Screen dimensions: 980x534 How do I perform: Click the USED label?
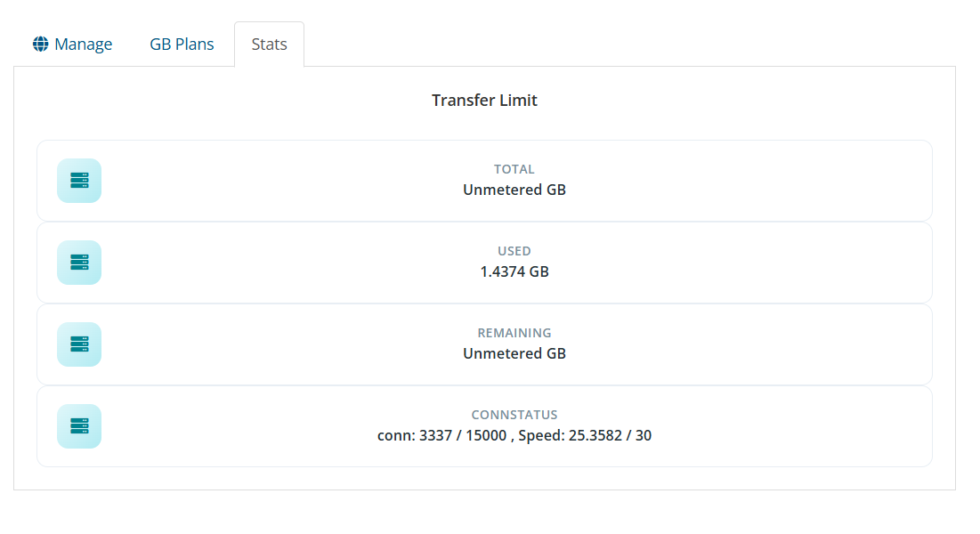pos(514,251)
